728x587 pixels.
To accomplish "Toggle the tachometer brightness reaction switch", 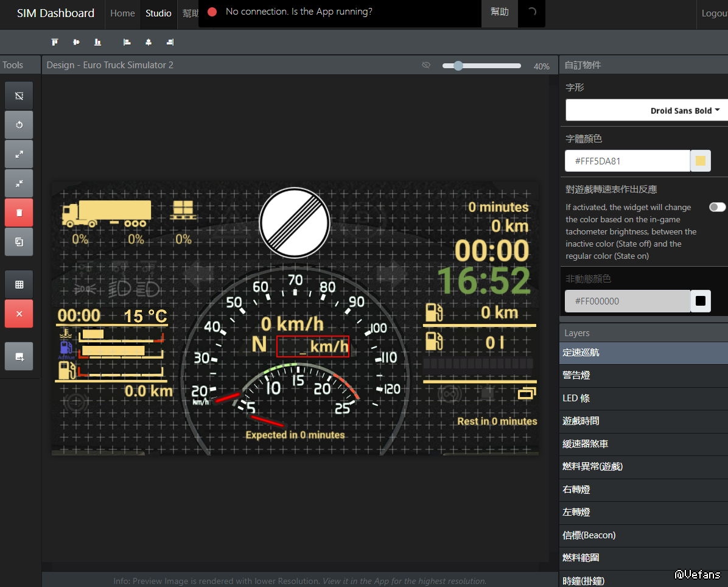I will pyautogui.click(x=717, y=207).
